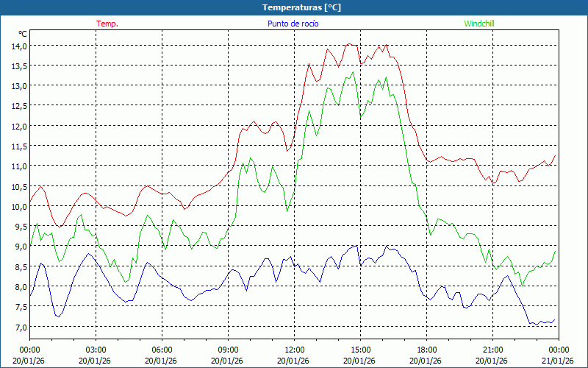The width and height of the screenshot is (588, 368).
Task: Click the 14,0 y-axis value
Action: point(18,46)
